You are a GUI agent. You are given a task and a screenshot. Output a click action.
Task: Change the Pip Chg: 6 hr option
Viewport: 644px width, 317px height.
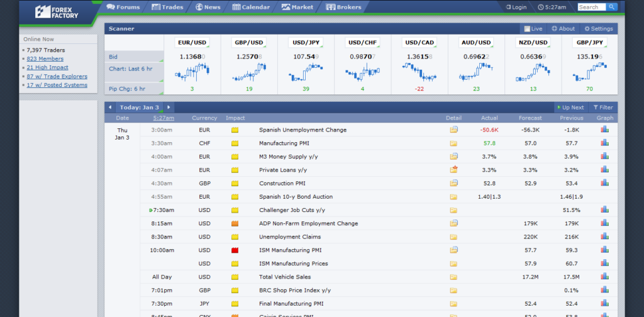coord(135,89)
